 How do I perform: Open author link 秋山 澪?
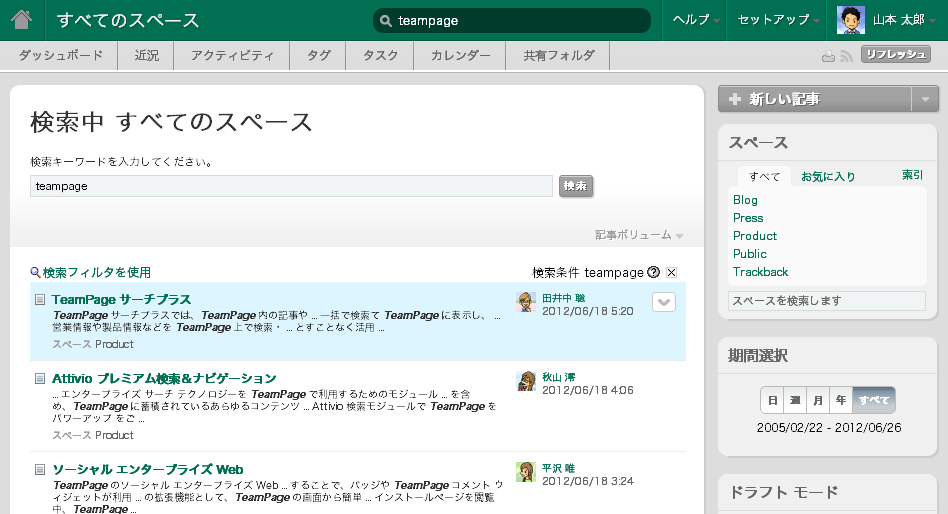[559, 377]
